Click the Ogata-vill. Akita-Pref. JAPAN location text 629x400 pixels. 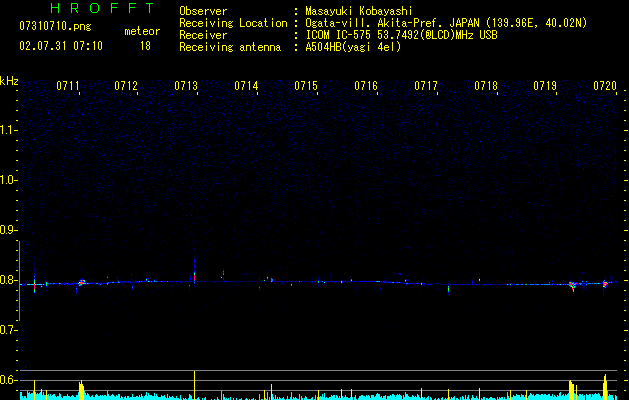[x=446, y=23]
